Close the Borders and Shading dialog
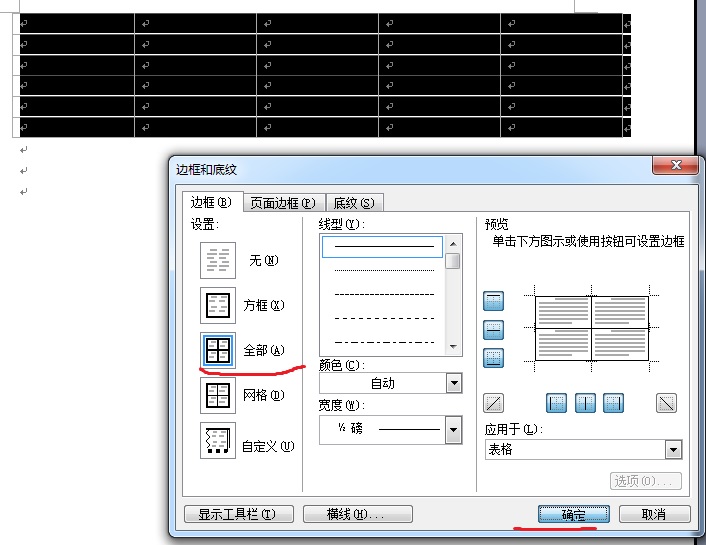Screen dimensions: 706x545 (675, 165)
